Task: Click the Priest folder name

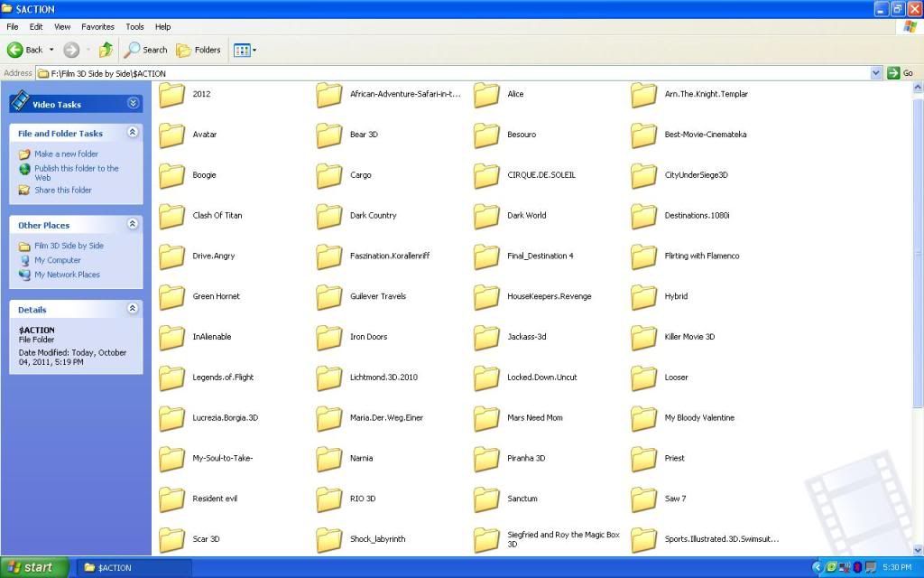Action: (x=674, y=458)
